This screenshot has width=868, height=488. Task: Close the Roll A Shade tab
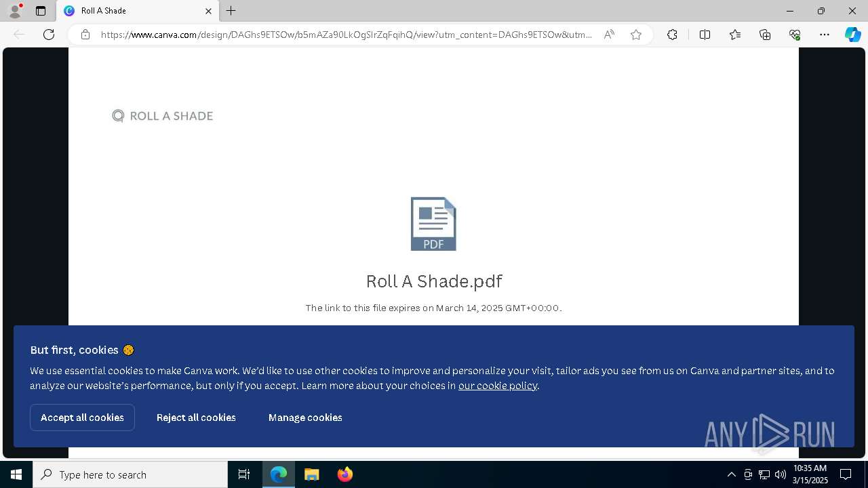coord(208,11)
